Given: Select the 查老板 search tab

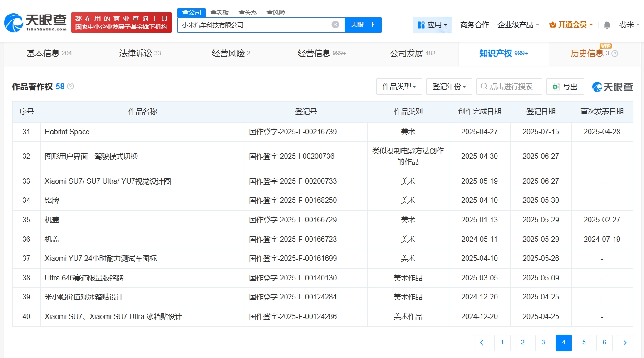Looking at the screenshot, I should (220, 12).
